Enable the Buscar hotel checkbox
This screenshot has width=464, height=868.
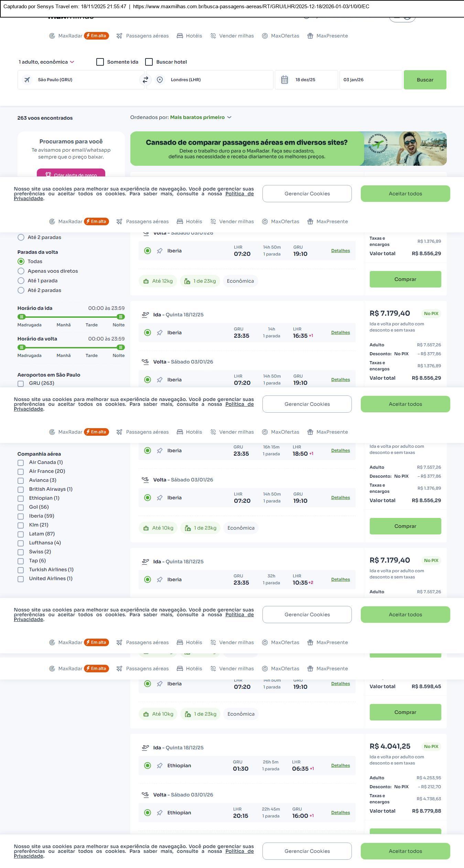149,62
